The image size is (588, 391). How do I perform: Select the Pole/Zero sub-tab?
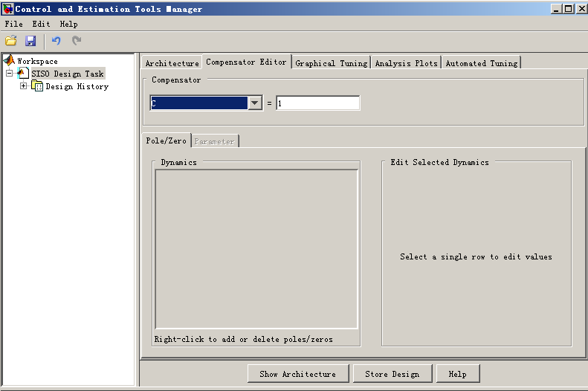pyautogui.click(x=166, y=140)
